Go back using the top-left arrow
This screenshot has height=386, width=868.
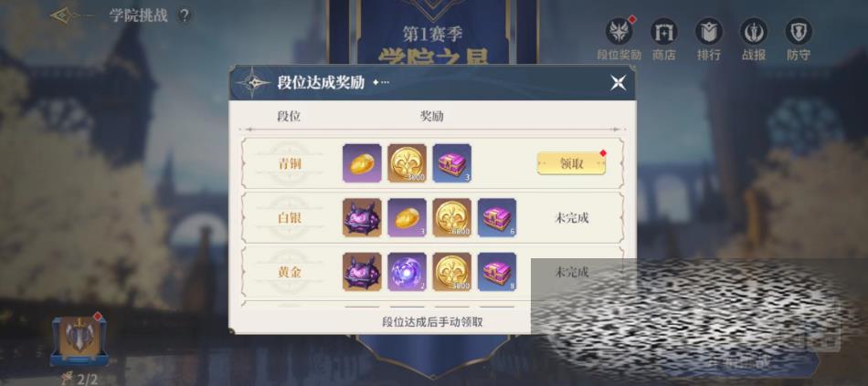[x=65, y=16]
